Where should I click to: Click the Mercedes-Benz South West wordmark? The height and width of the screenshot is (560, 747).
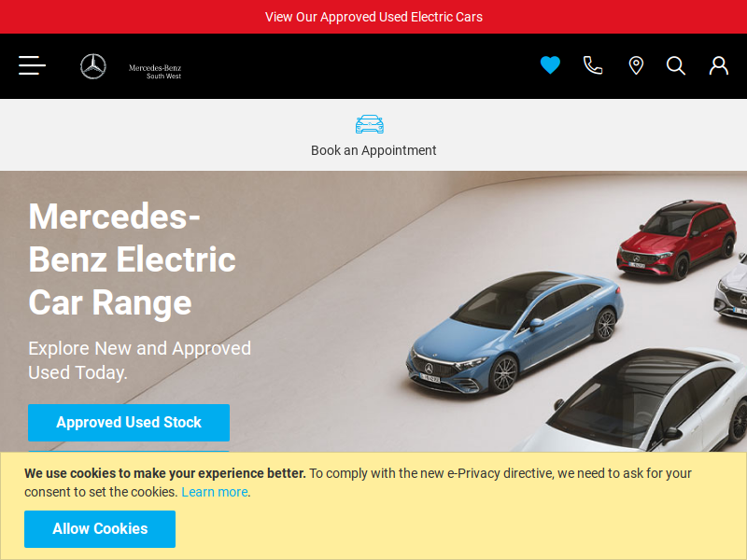click(155, 72)
